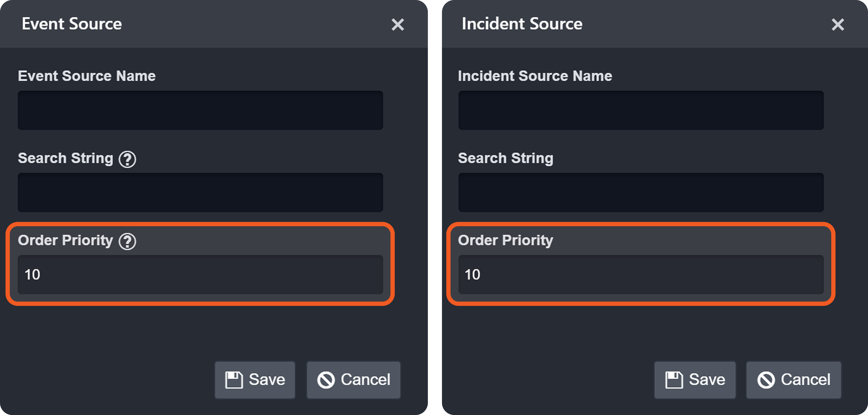Screen dimensions: 868x415
Task: Cancel the Incident Source dialog
Action: pos(794,380)
